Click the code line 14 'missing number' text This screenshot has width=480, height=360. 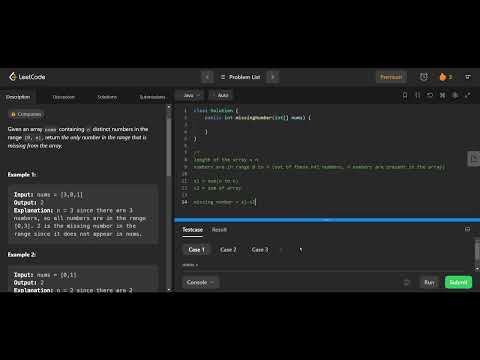click(224, 202)
